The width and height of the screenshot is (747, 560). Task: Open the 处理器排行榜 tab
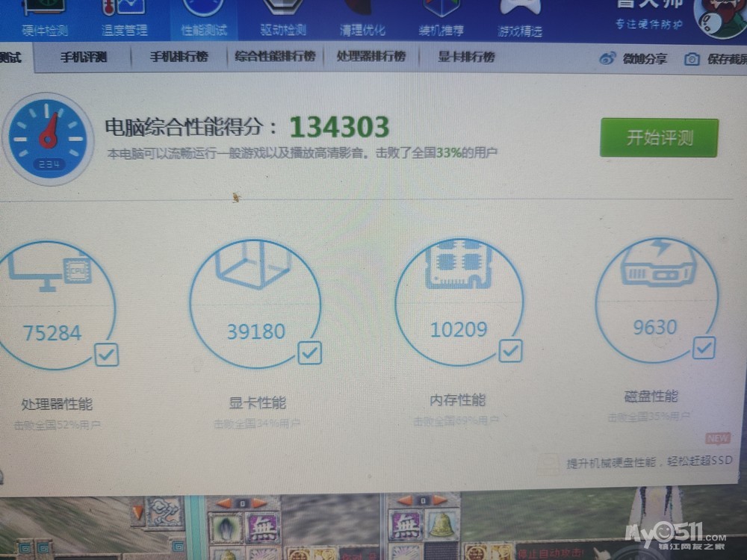(x=371, y=57)
